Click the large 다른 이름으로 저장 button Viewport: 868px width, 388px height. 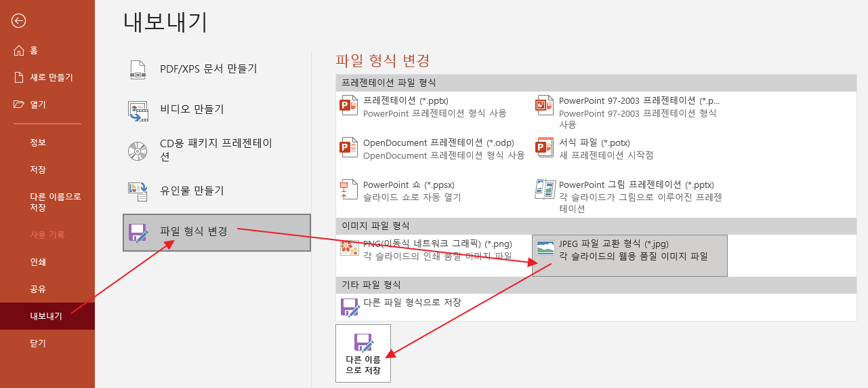(x=363, y=353)
